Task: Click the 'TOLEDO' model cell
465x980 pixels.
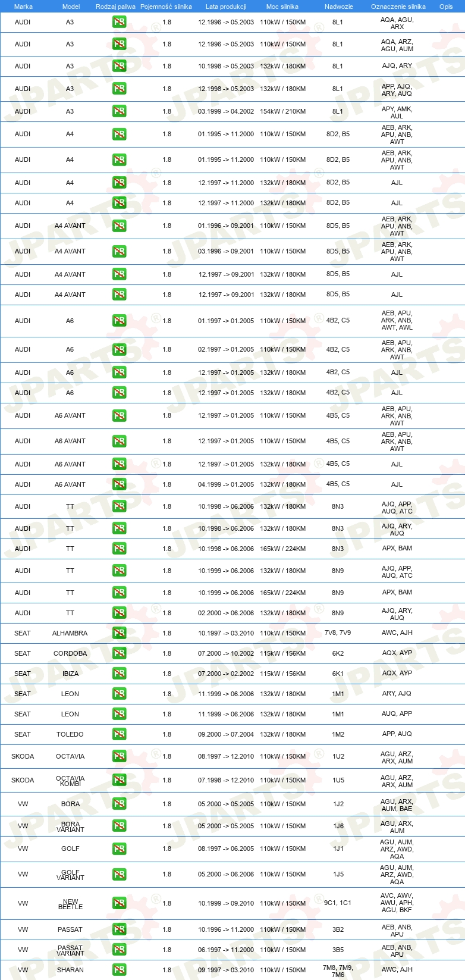Action: pos(70,734)
